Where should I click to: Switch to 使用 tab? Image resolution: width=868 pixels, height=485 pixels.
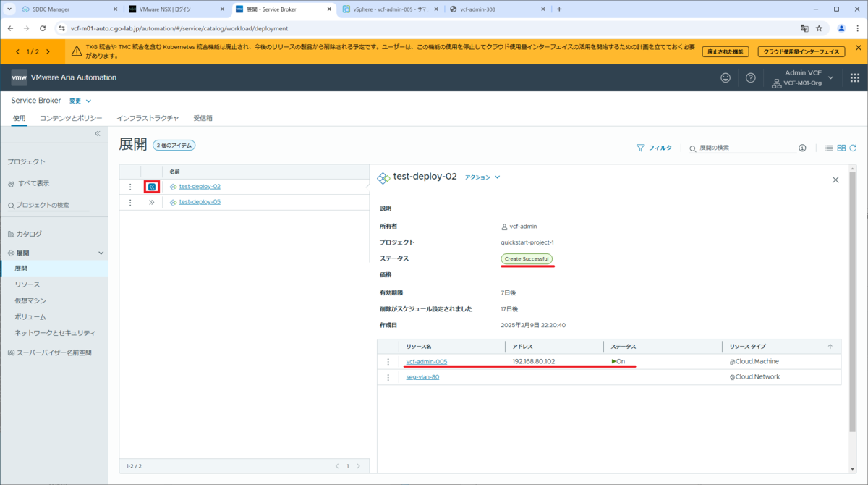point(20,118)
